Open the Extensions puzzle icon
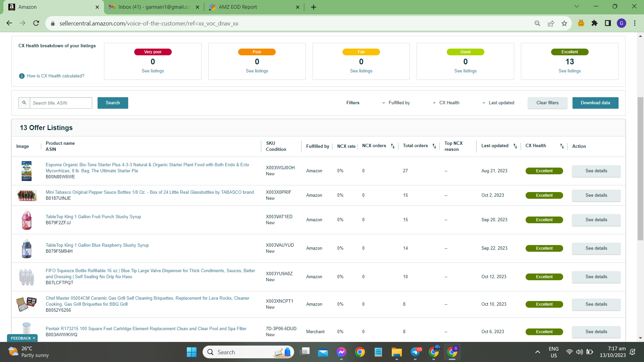This screenshot has width=644, height=362. coord(595,23)
